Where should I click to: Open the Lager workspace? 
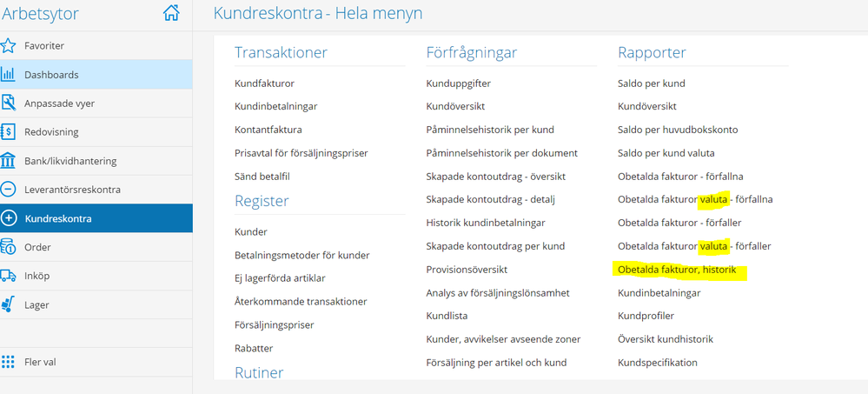pyautogui.click(x=96, y=304)
